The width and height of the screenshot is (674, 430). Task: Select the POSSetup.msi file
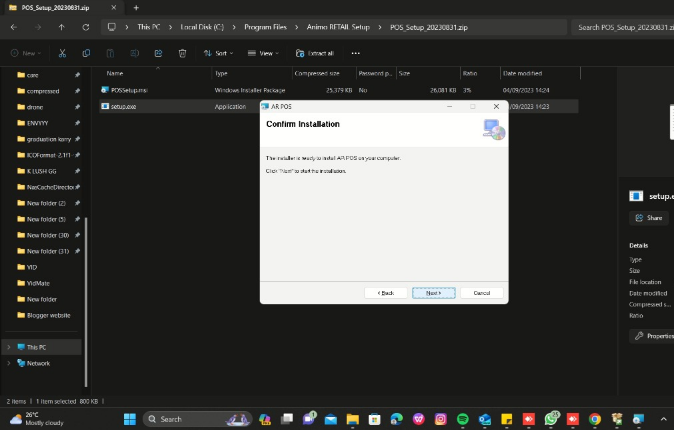tap(129, 90)
